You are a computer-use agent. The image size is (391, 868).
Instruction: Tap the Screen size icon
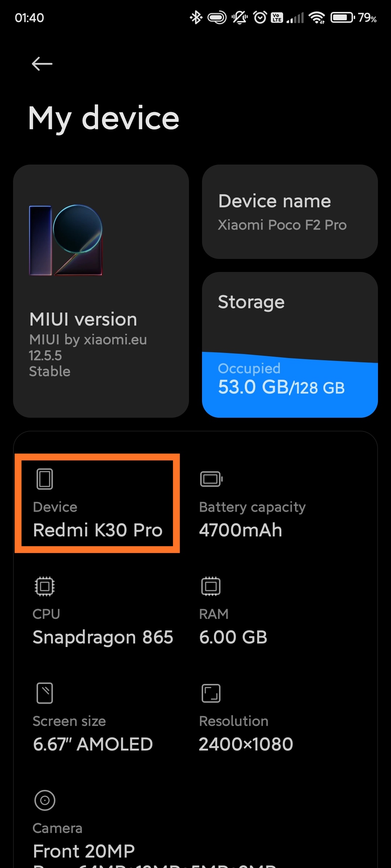tap(45, 693)
